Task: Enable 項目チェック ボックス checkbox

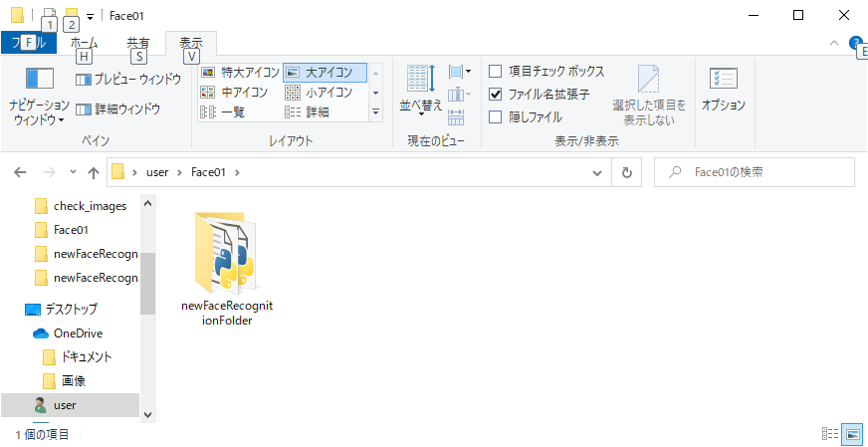Action: pyautogui.click(x=496, y=72)
